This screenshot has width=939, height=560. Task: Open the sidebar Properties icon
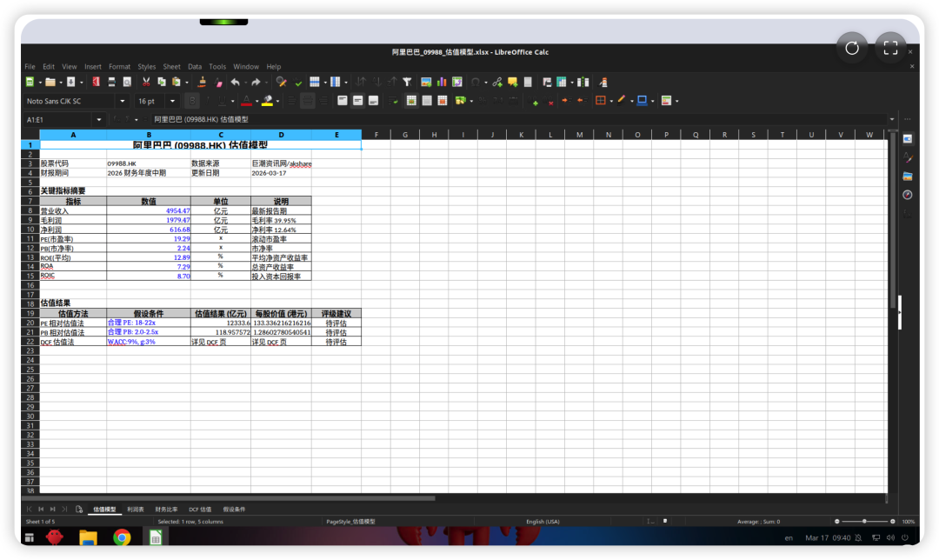click(x=908, y=139)
